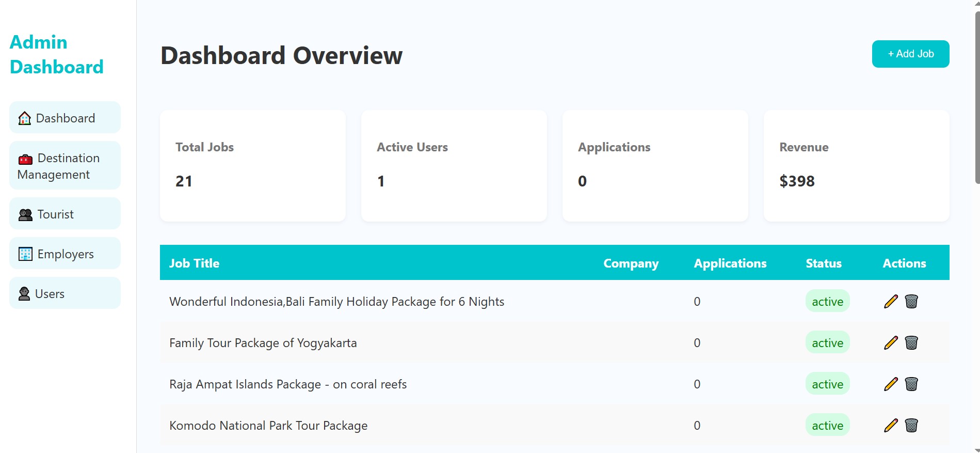Select the Revenue stat card
This screenshot has width=980, height=453.
pyautogui.click(x=856, y=166)
